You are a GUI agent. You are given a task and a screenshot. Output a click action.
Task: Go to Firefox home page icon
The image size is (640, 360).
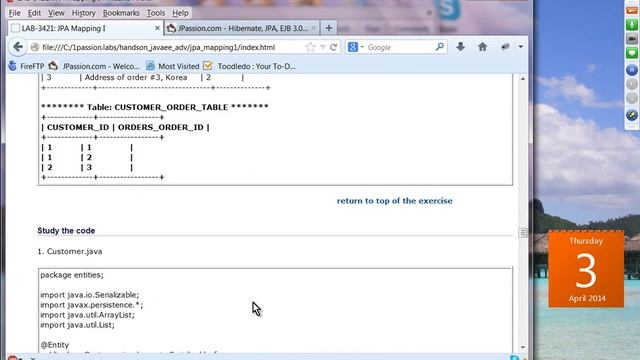pyautogui.click(x=482, y=47)
